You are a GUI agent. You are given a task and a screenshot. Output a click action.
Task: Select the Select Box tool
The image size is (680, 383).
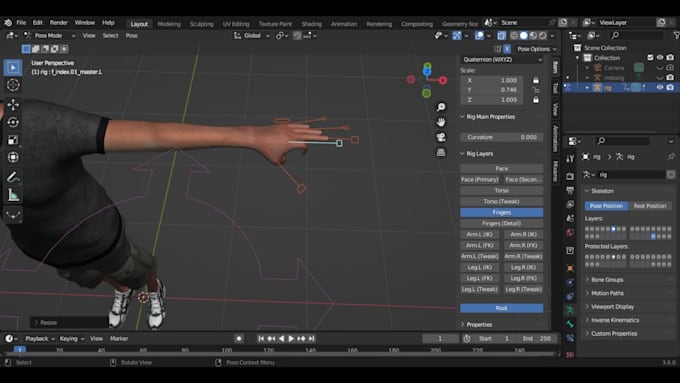(13, 68)
